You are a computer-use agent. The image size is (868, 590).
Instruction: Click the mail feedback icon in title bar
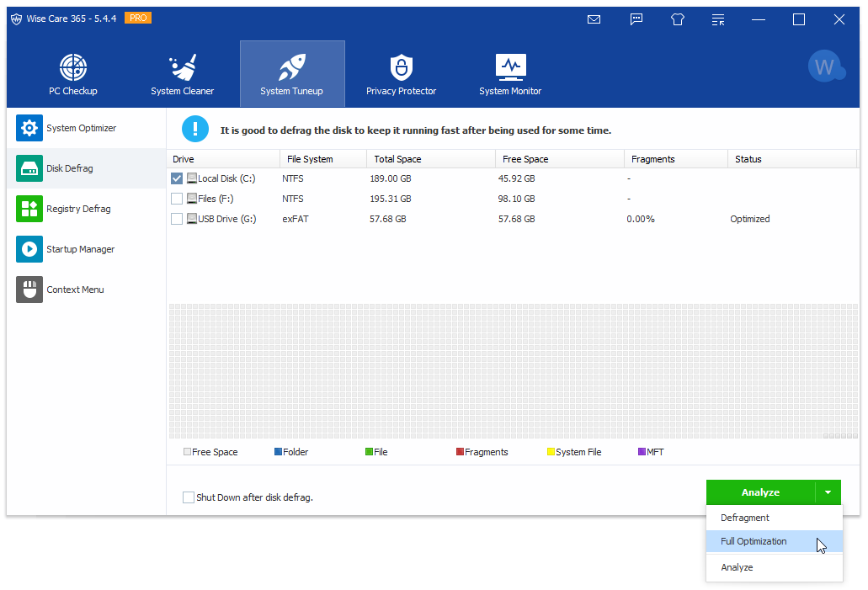pyautogui.click(x=594, y=19)
